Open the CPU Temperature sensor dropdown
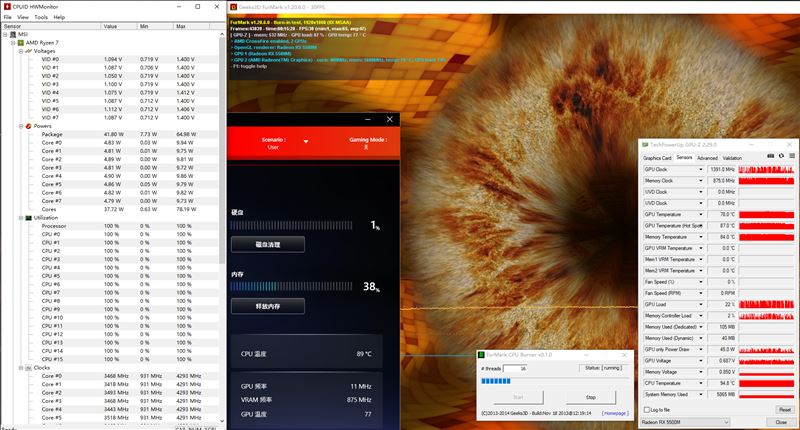 [x=701, y=383]
